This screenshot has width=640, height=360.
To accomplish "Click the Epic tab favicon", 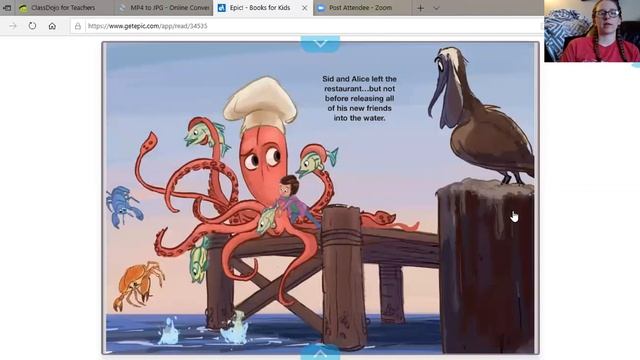I will pos(222,8).
